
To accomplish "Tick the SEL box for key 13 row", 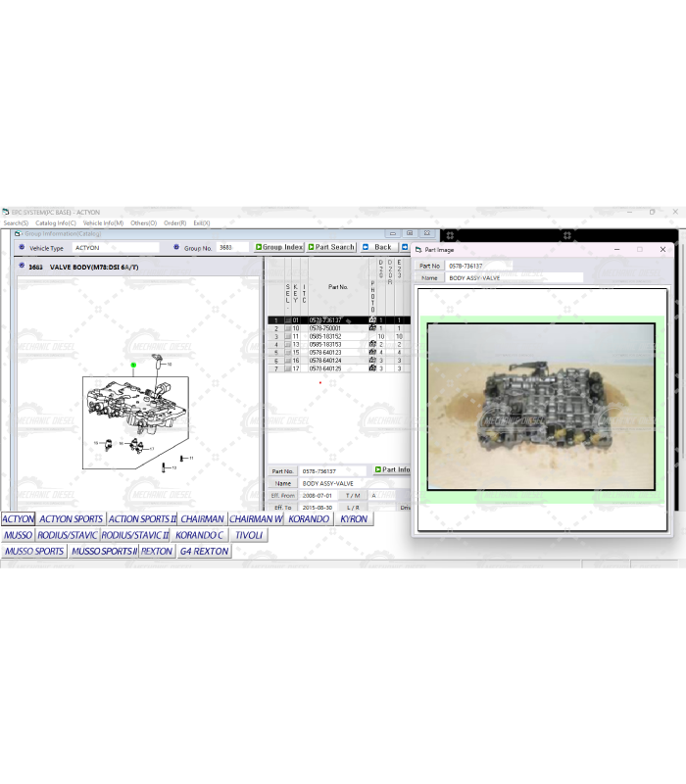I will pos(288,345).
